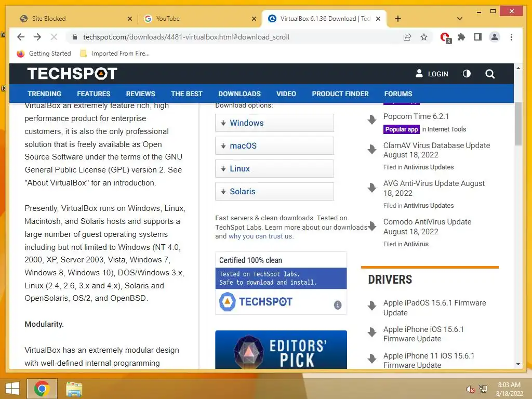Click the address bar URL

(x=187, y=37)
